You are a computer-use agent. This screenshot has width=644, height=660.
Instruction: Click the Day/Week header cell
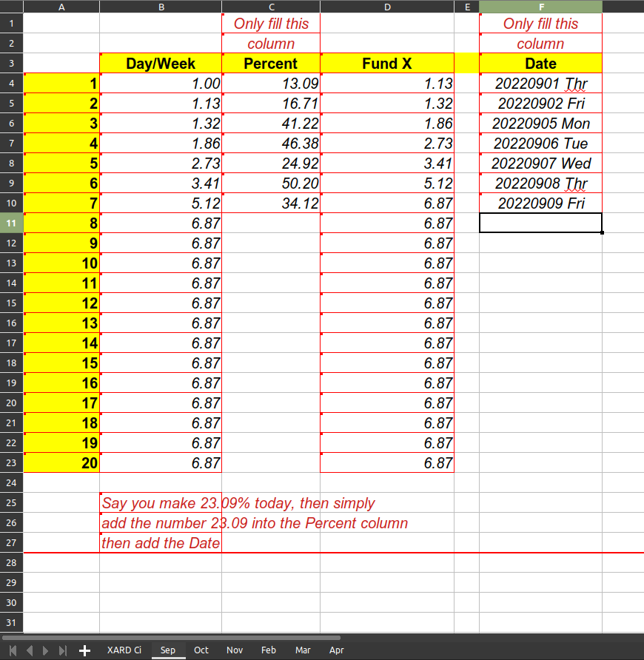point(161,63)
